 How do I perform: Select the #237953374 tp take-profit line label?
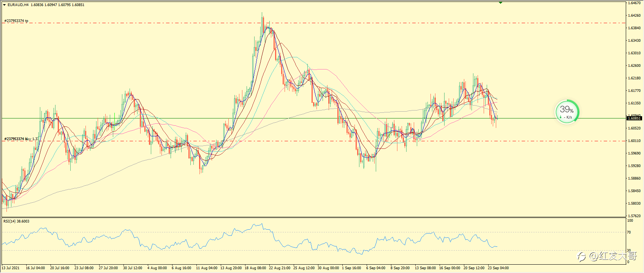point(16,21)
